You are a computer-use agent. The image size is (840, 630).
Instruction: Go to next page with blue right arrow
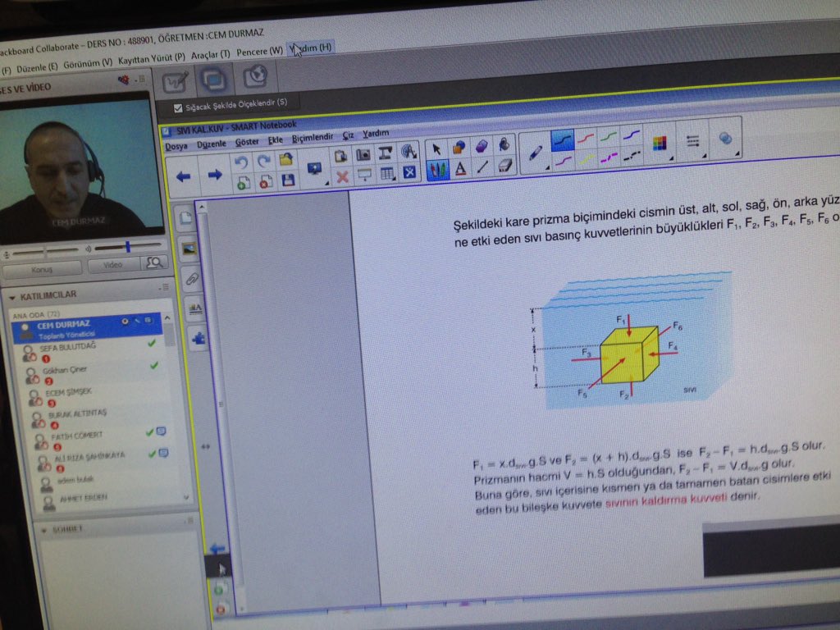pyautogui.click(x=215, y=175)
